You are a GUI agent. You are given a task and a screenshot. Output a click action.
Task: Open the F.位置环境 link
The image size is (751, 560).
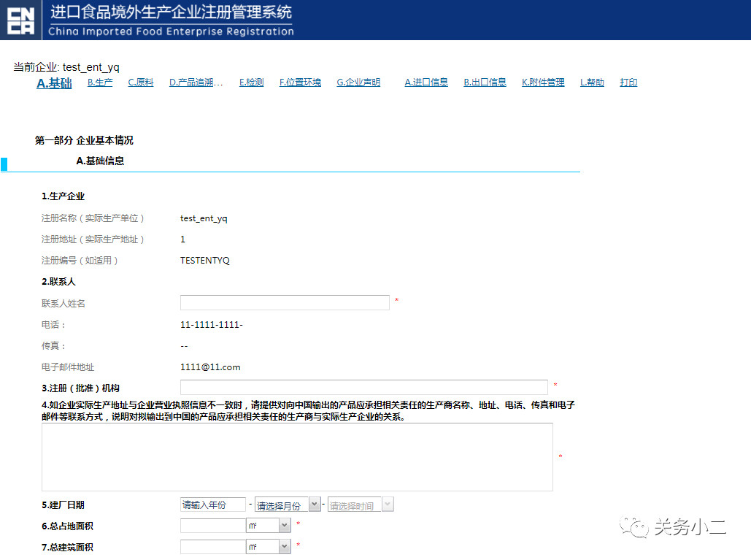click(x=300, y=83)
